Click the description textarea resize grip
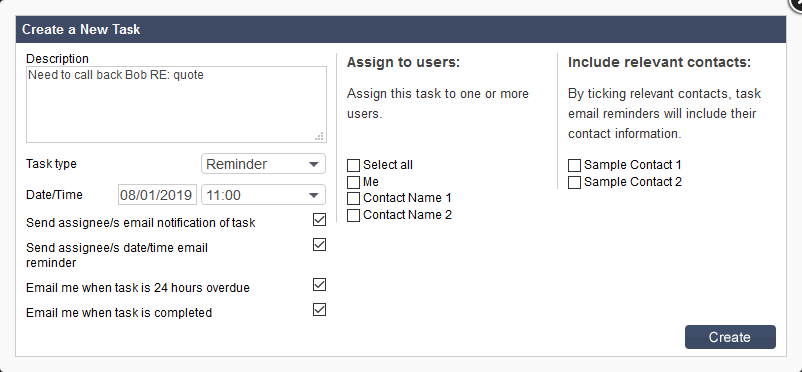This screenshot has height=372, width=802. coord(319,136)
